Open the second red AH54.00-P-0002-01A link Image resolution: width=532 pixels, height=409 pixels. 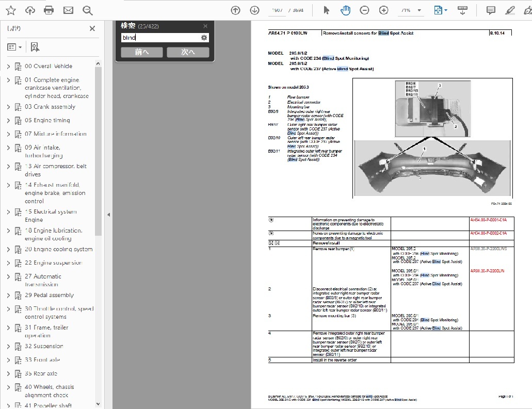pos(488,233)
